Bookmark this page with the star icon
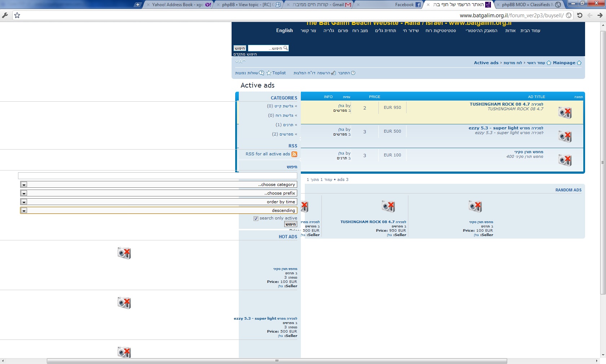 point(17,15)
